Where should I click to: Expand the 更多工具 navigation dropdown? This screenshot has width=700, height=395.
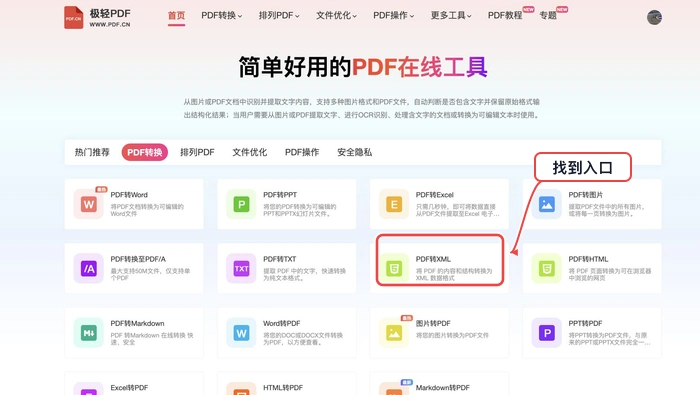[451, 15]
